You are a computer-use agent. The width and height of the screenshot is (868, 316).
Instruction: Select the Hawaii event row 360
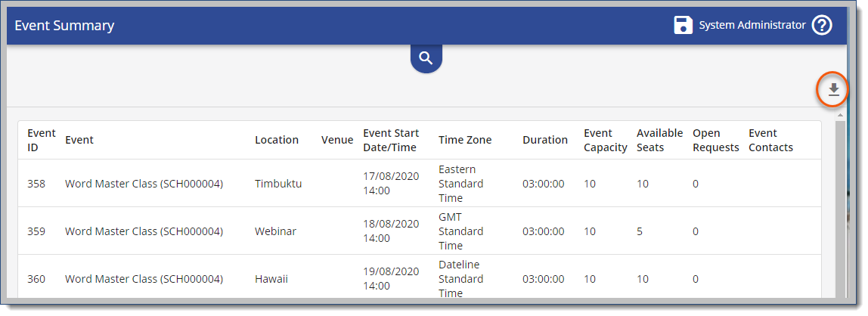419,277
